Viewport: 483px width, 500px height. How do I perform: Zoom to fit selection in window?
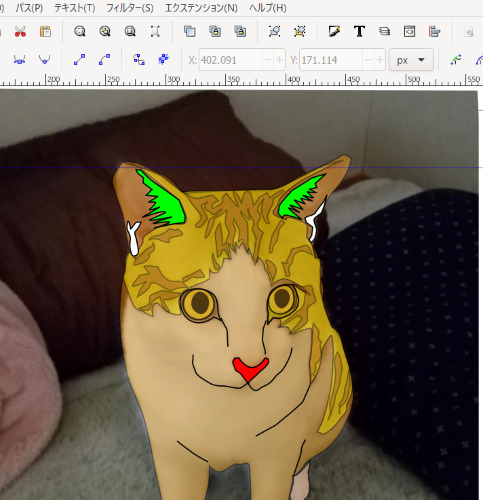80,32
